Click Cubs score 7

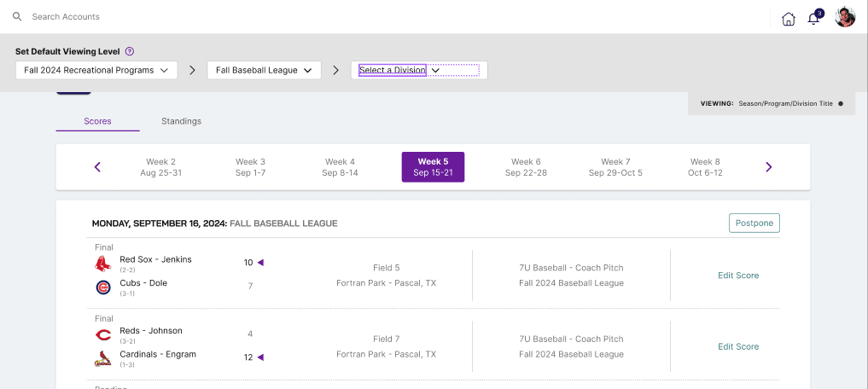pos(250,286)
